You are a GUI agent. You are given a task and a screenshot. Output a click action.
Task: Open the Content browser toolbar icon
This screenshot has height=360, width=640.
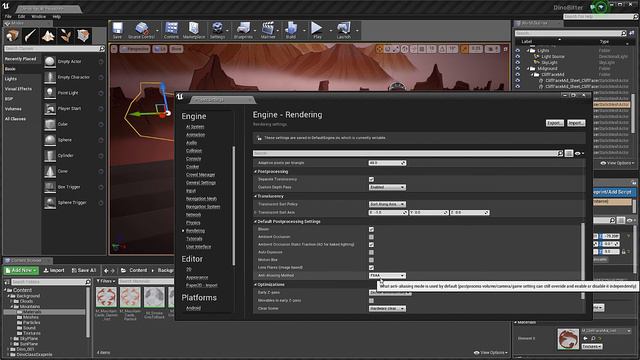point(171,29)
